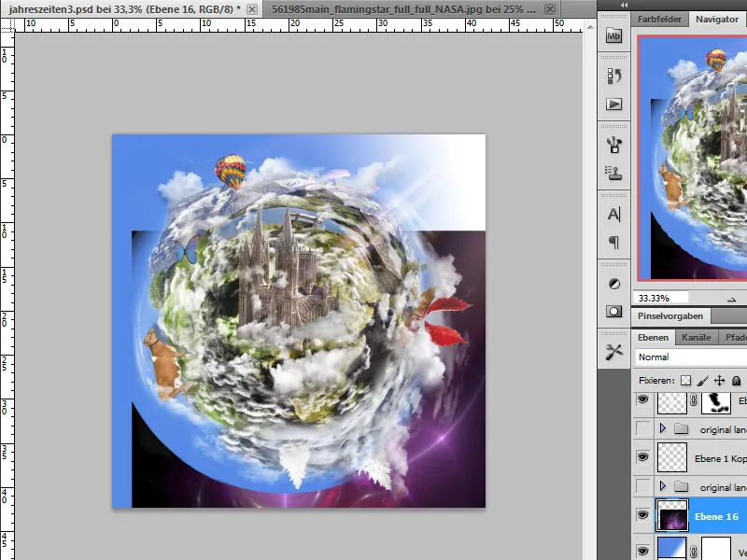Lock all with the padlock icon
Image resolution: width=747 pixels, height=560 pixels.
coord(736,381)
